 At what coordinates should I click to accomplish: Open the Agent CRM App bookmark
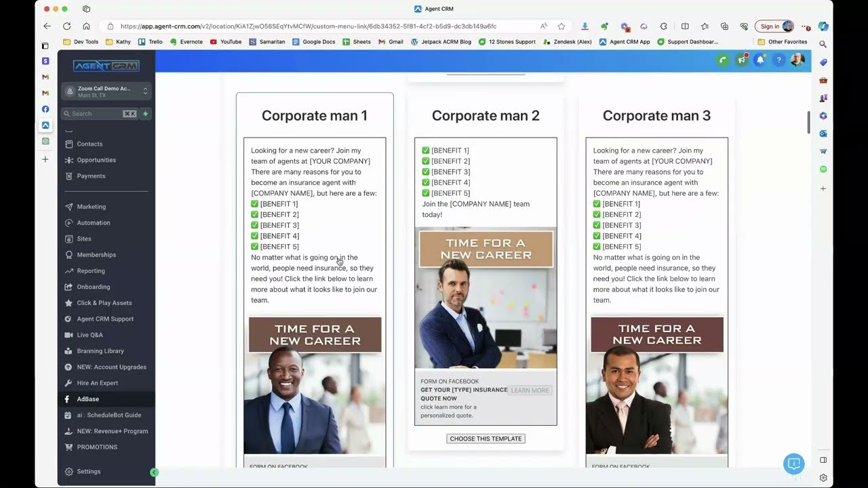(625, 42)
